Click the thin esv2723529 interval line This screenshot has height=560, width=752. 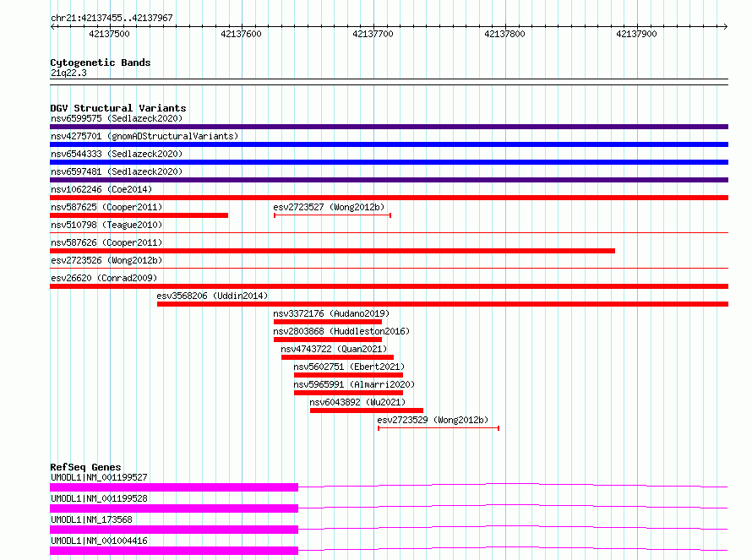[439, 428]
